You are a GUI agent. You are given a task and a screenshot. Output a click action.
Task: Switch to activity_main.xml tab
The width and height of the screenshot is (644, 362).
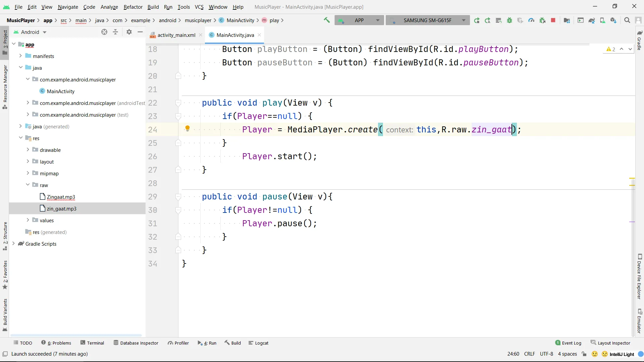coord(176,35)
